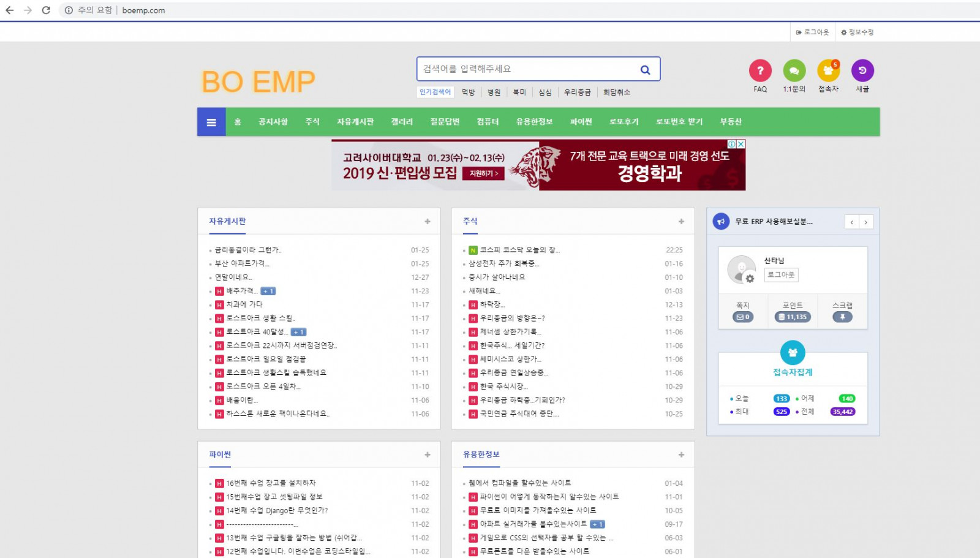980x558 pixels.
Task: Open the 정보수정 link at top
Action: [858, 32]
